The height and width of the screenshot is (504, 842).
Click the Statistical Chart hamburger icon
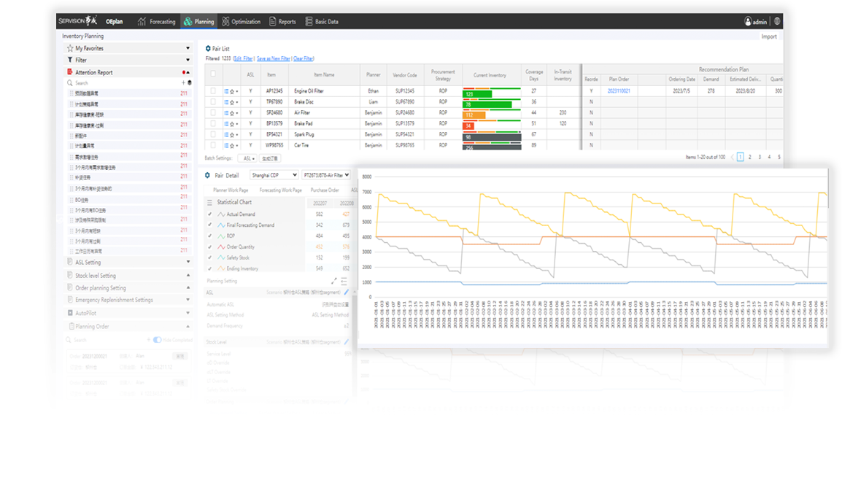[209, 202]
